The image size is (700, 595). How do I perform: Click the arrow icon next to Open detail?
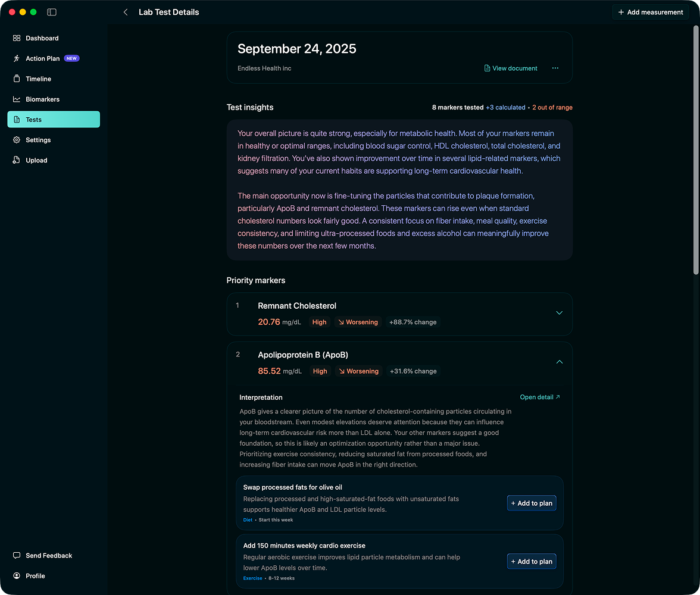click(x=558, y=397)
